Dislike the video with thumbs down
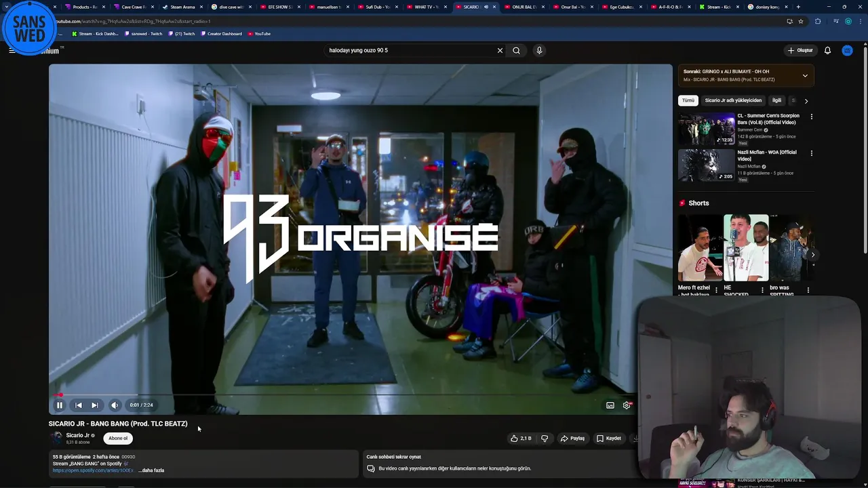The height and width of the screenshot is (488, 868). [545, 439]
